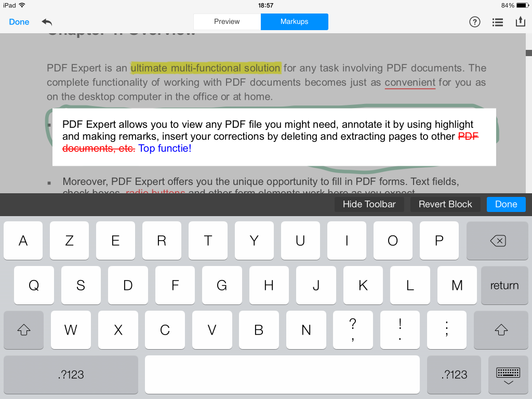Tap the Hide Toolbar button
The image size is (532, 399).
click(369, 204)
